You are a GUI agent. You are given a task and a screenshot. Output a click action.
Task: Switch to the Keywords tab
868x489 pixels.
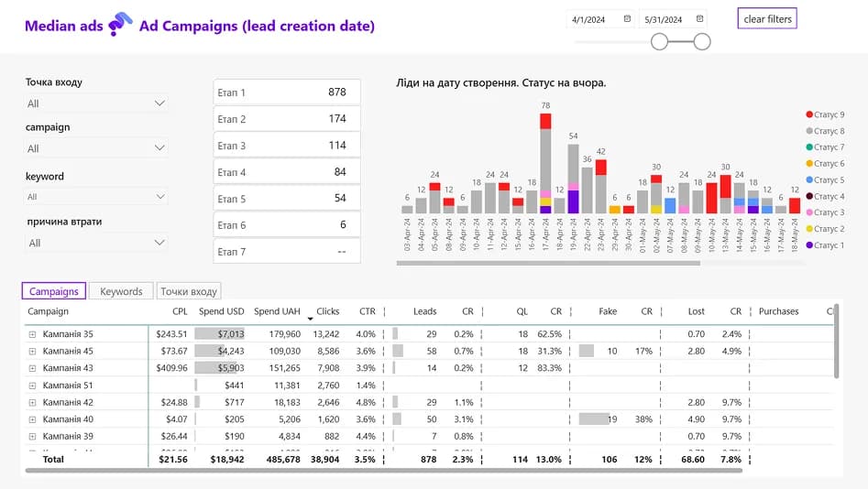click(121, 291)
